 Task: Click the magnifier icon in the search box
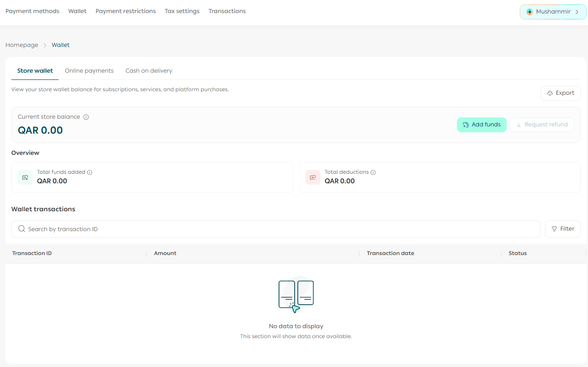point(21,229)
